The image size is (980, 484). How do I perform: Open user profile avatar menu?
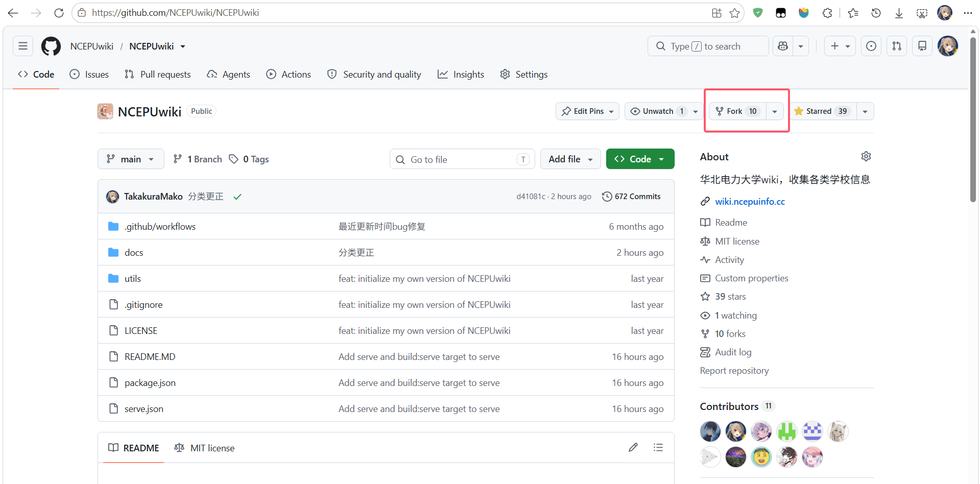pos(948,46)
